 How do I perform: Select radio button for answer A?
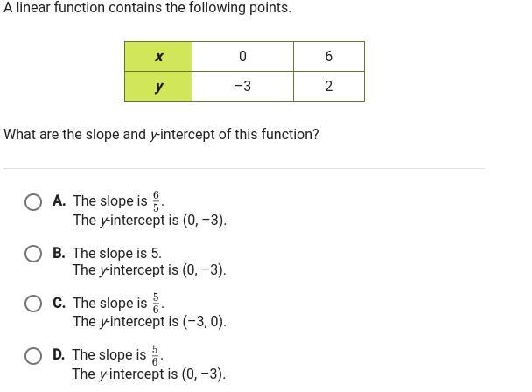point(33,202)
